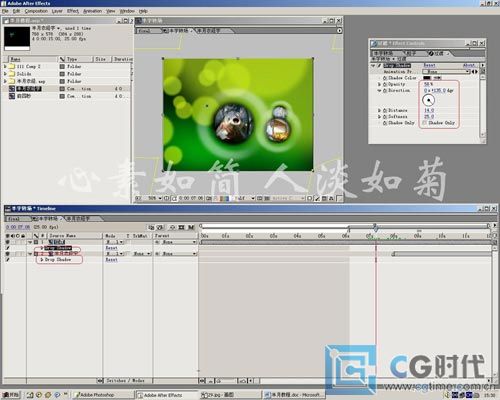Reset the Drop Shadow effect in Effect Controls
Viewport: 500px width, 400px height.
tap(429, 65)
